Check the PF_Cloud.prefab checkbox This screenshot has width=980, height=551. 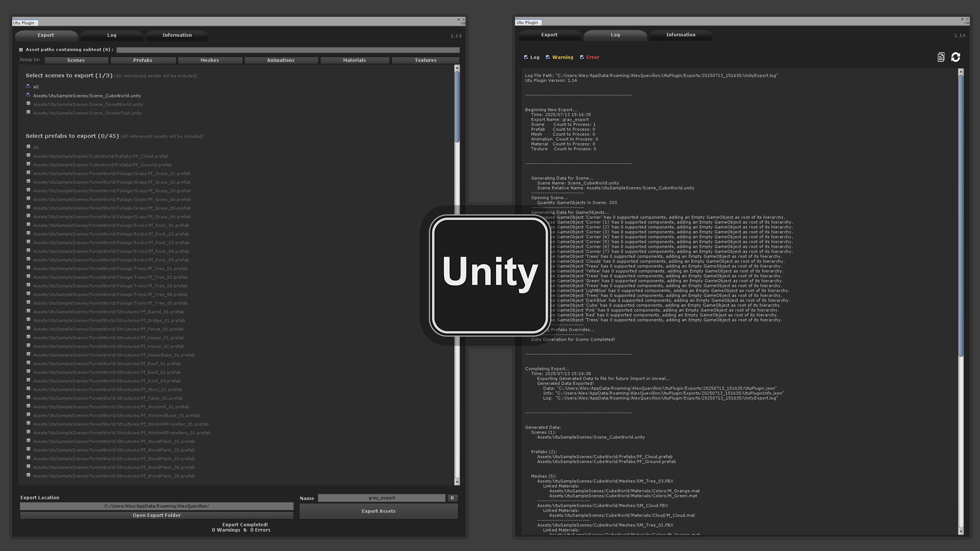29,156
